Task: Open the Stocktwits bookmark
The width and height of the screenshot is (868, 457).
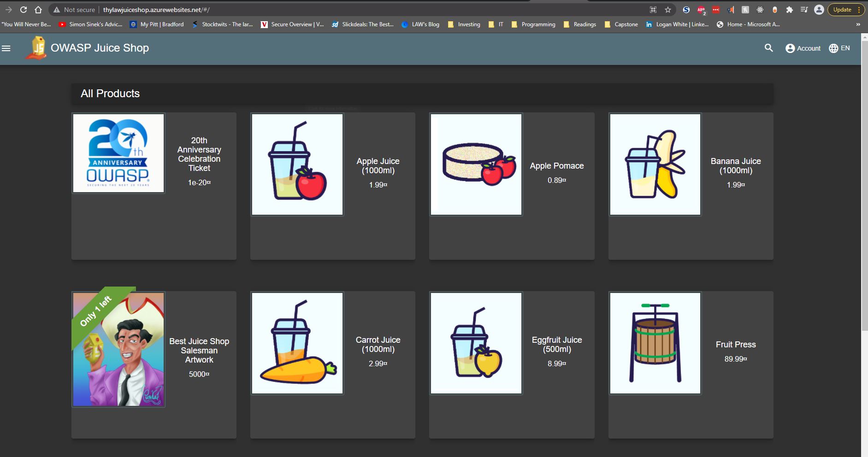Action: (x=222, y=24)
